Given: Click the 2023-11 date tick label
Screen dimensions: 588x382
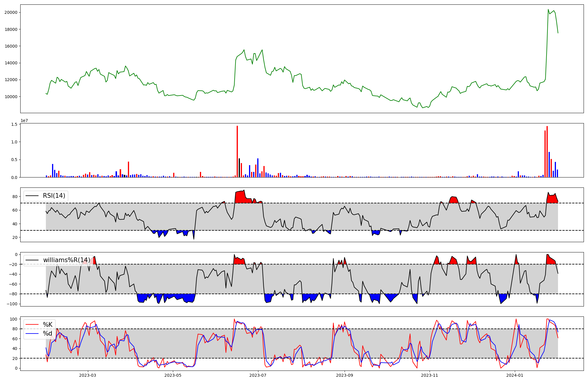Looking at the screenshot, I should coord(430,375).
